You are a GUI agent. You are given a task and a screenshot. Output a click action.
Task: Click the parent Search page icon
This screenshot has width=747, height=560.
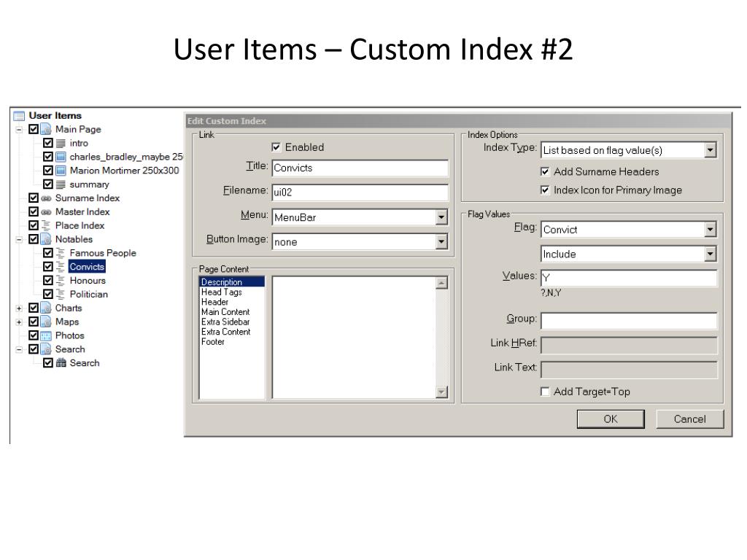tap(46, 349)
